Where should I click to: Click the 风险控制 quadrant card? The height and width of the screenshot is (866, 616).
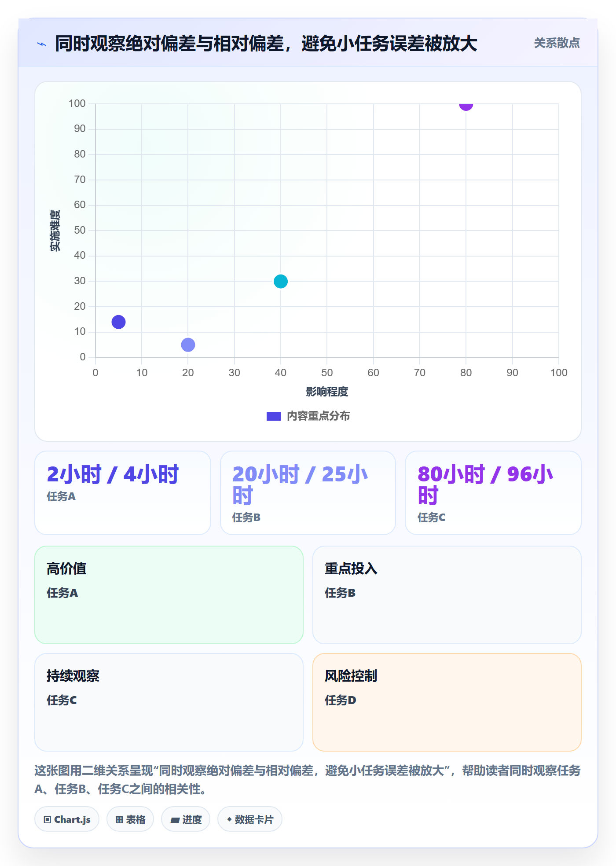447,702
